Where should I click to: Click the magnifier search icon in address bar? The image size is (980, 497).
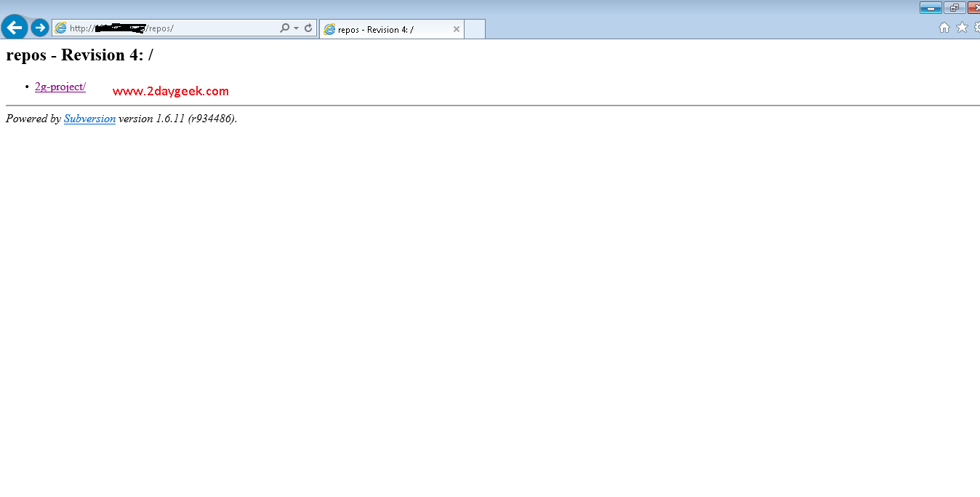click(x=285, y=28)
